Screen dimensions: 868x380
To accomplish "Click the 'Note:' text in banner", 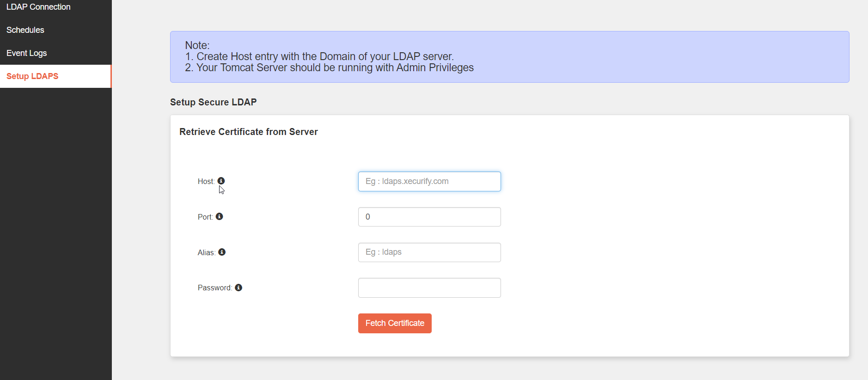I will coord(197,45).
